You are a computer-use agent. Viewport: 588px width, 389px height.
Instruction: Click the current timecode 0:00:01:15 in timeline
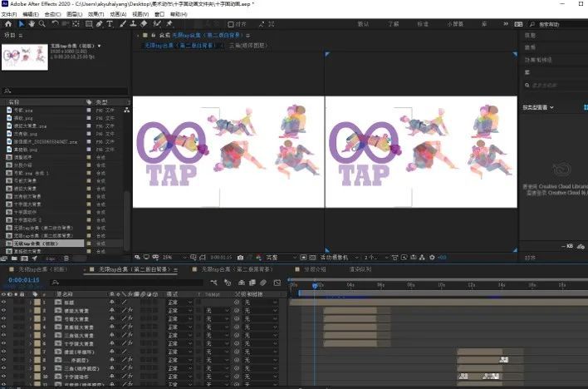[x=23, y=280]
